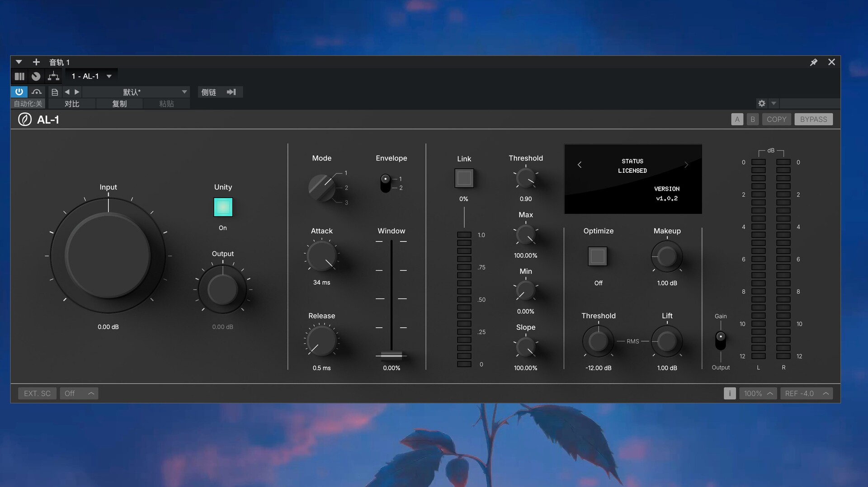Click the Window slider handle

(392, 355)
